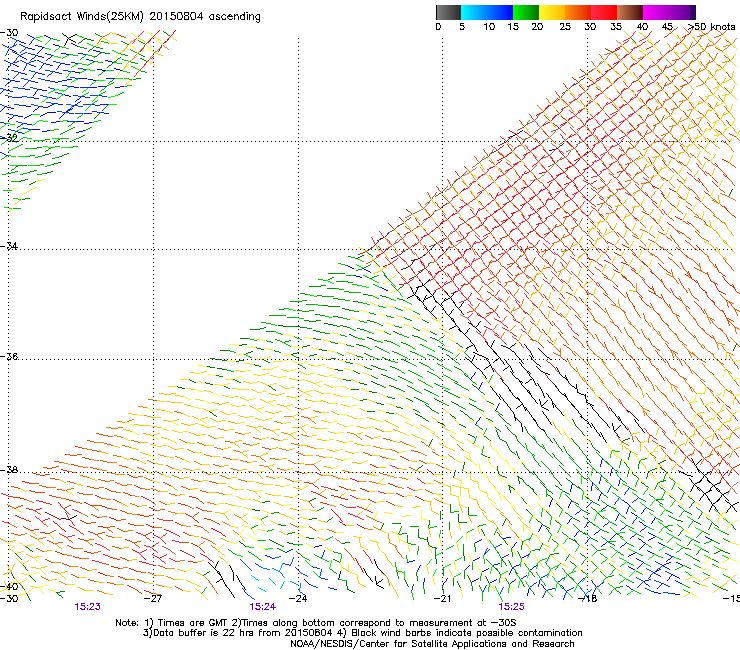Click the -36 latitude axis label
The image size is (740, 650).
[x=9, y=356]
